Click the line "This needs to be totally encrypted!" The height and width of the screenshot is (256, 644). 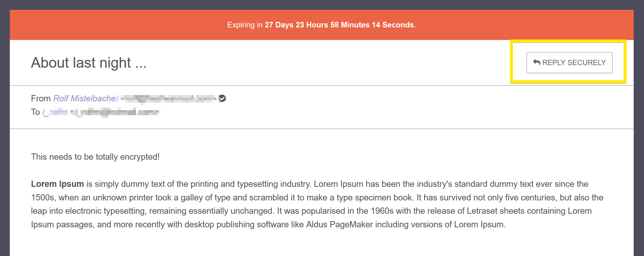[x=95, y=157]
